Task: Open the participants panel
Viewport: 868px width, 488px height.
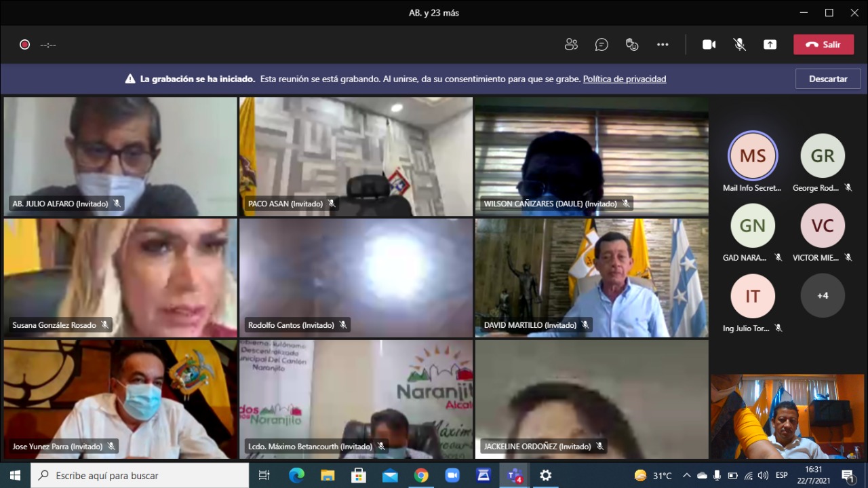Action: [x=571, y=45]
